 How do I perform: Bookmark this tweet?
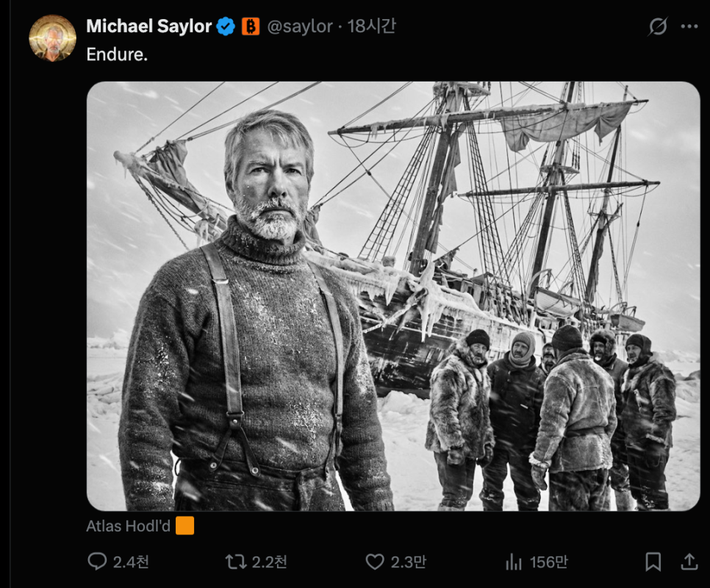(x=653, y=562)
